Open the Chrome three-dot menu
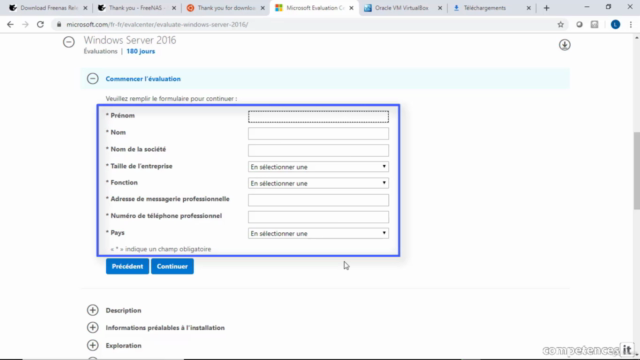The image size is (640, 360). [631, 24]
